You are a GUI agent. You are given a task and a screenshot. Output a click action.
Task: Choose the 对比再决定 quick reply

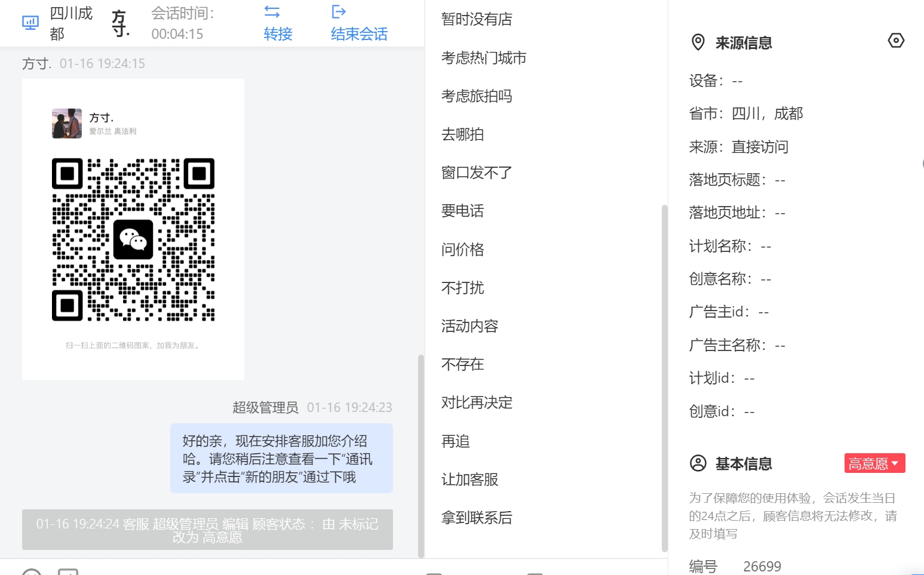click(x=477, y=402)
